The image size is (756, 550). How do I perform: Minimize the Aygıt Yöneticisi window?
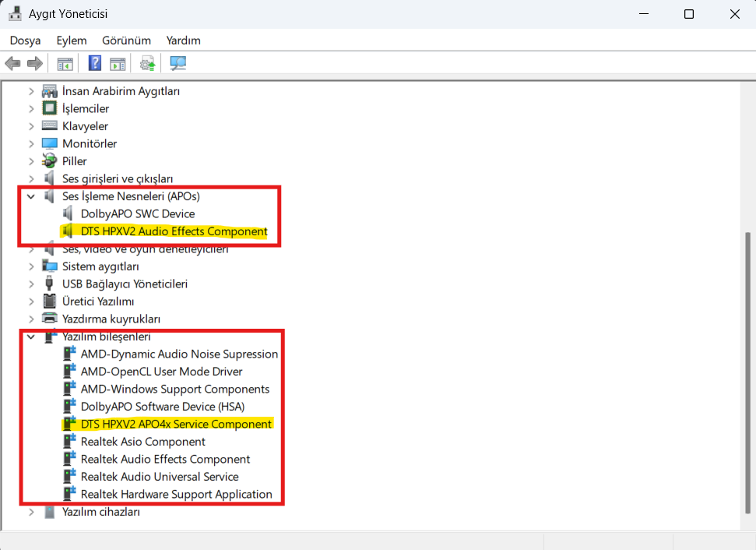[644, 14]
